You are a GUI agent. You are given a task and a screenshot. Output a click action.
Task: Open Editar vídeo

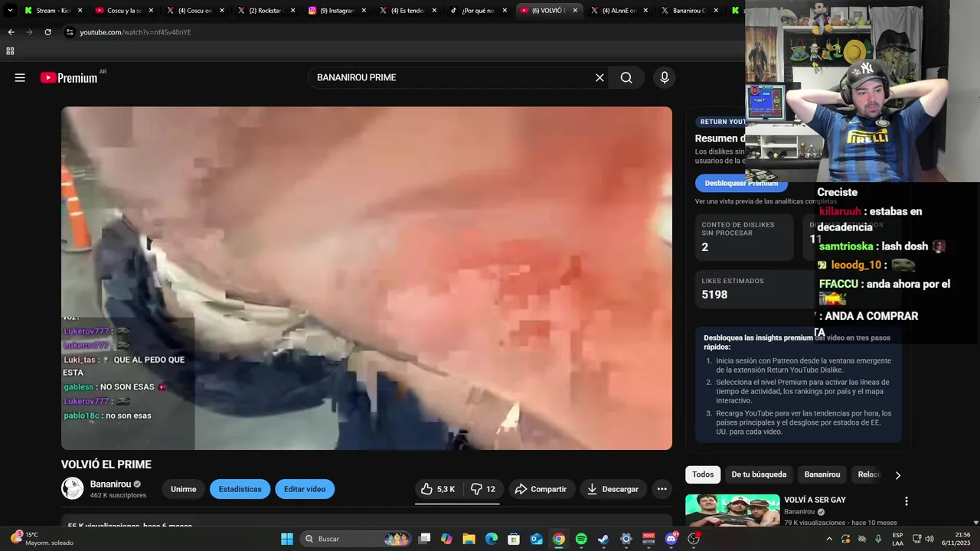[305, 489]
